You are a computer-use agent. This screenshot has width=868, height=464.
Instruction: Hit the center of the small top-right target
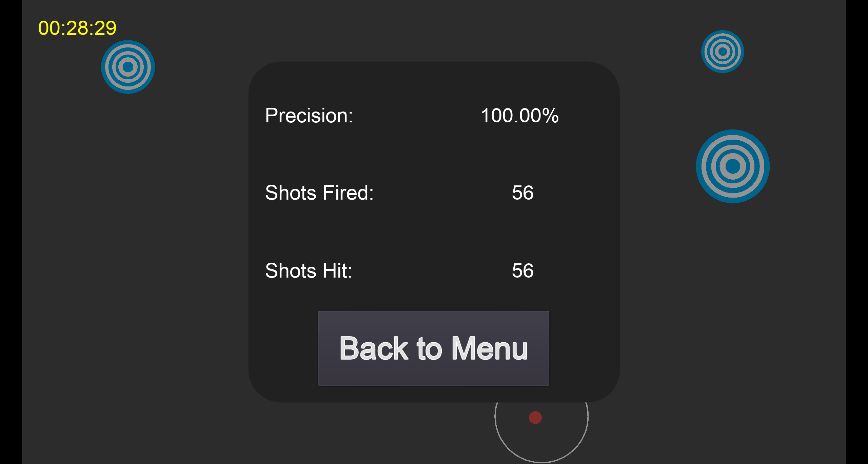tap(723, 52)
